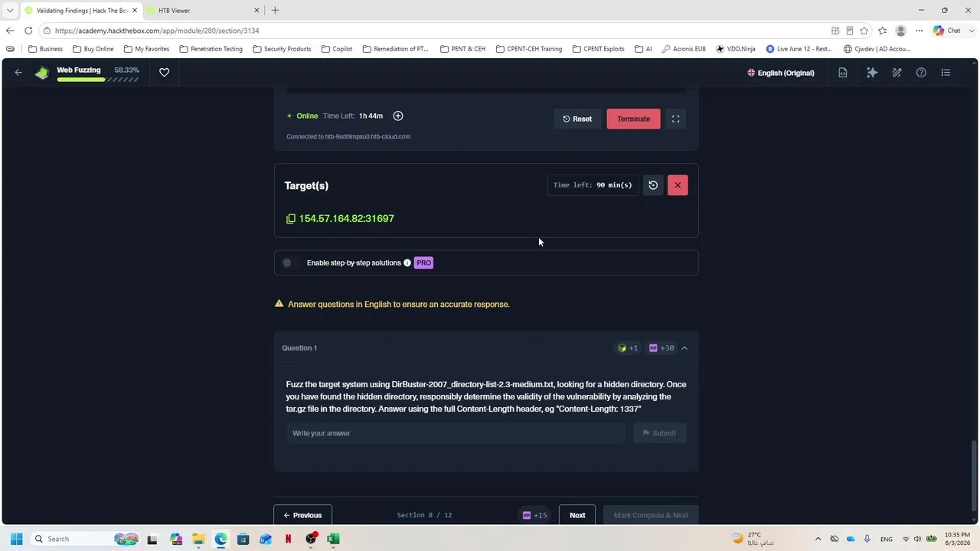The height and width of the screenshot is (551, 980).
Task: Favorite the module with the heart icon
Action: (x=164, y=73)
